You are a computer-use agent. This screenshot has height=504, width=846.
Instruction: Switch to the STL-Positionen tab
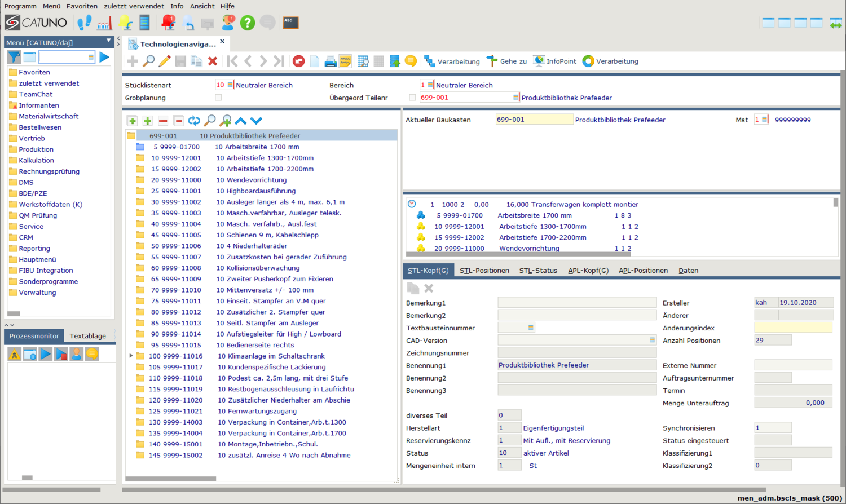[x=484, y=271]
